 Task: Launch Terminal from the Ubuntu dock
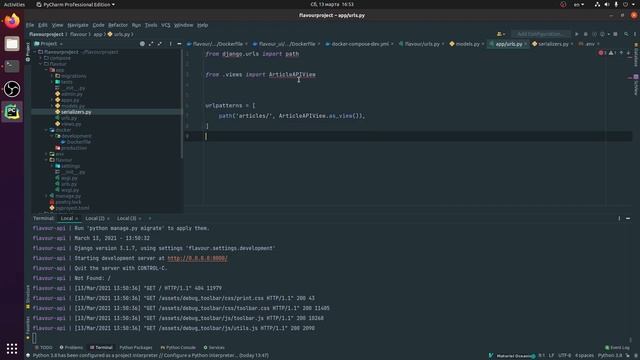(12, 66)
